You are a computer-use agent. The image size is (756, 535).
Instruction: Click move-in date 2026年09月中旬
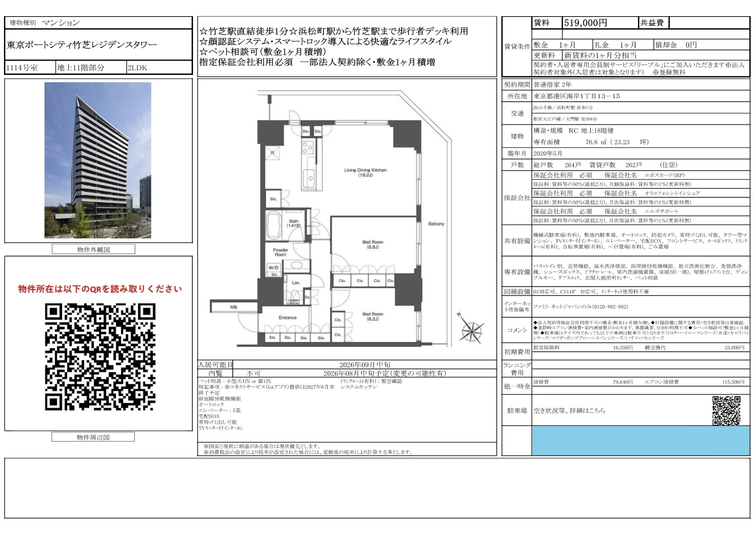coord(365,365)
